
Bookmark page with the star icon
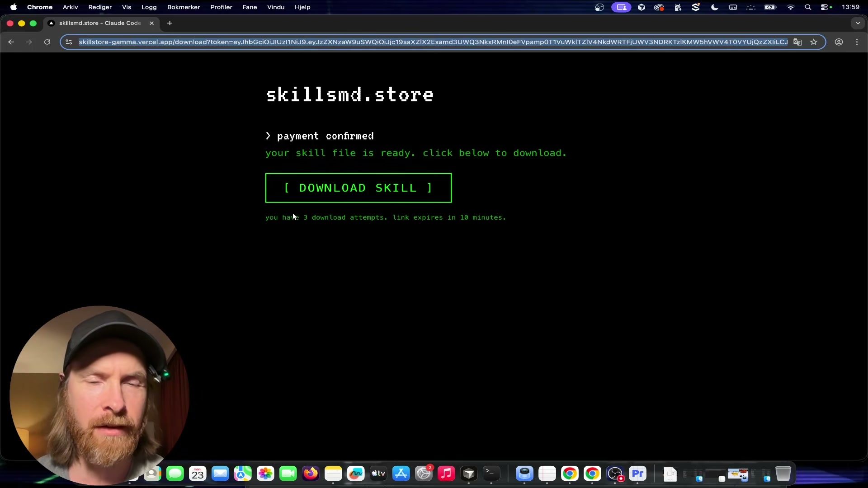814,42
